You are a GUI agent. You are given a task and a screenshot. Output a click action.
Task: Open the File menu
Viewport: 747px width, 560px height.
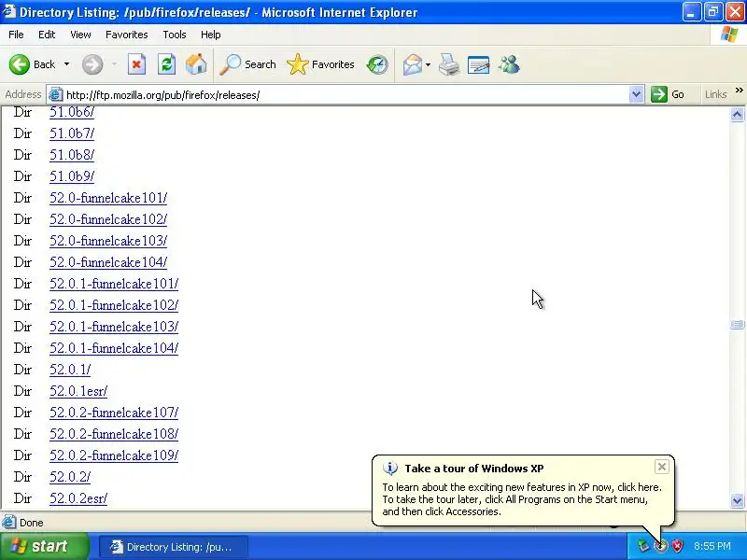(16, 35)
